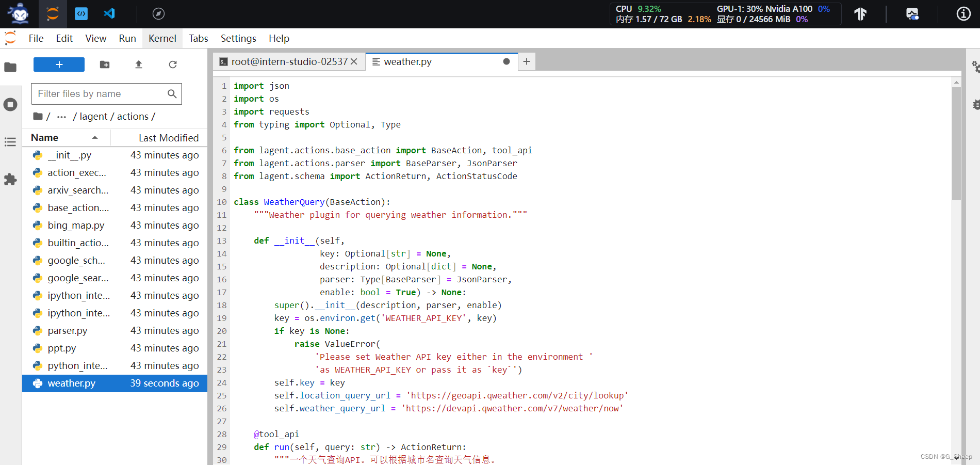This screenshot has width=980, height=465.
Task: Close the root@intern-studio terminal tab
Action: [x=354, y=62]
